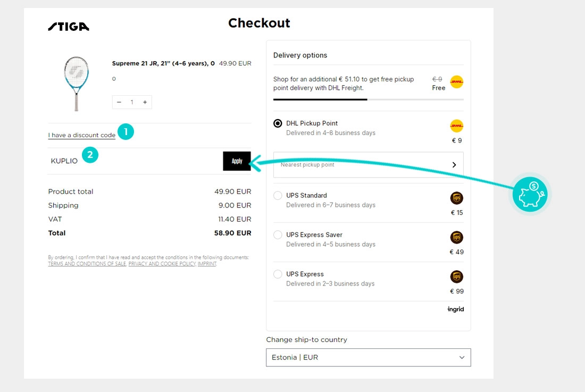Click the DHL logo in free delivery banner

456,82
